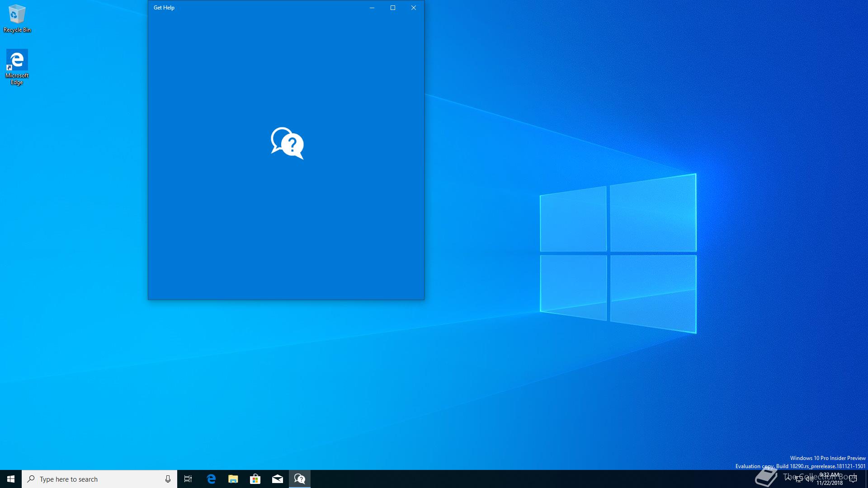Click the 'Get Help' window title

pyautogui.click(x=164, y=8)
